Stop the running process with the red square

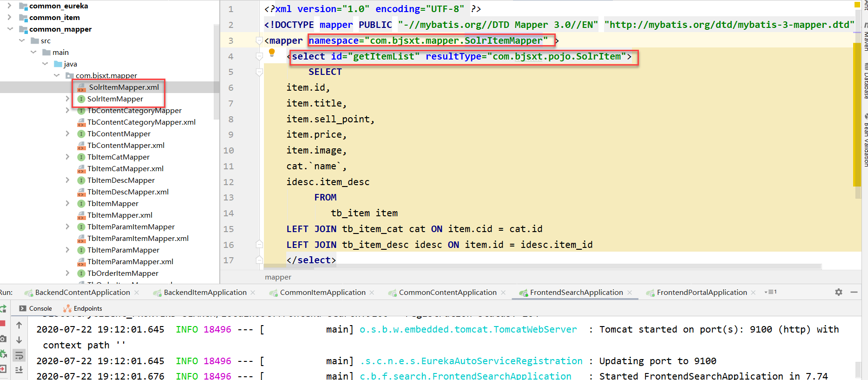point(2,323)
